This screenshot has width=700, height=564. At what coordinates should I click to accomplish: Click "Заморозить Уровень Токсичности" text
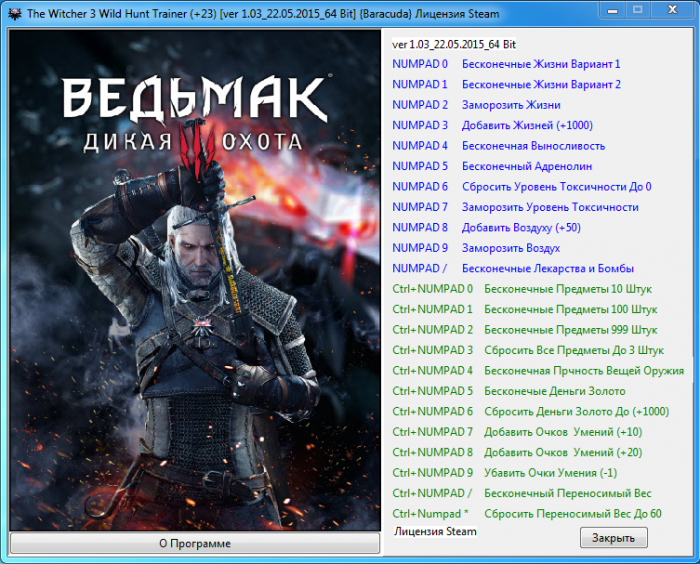[x=550, y=207]
